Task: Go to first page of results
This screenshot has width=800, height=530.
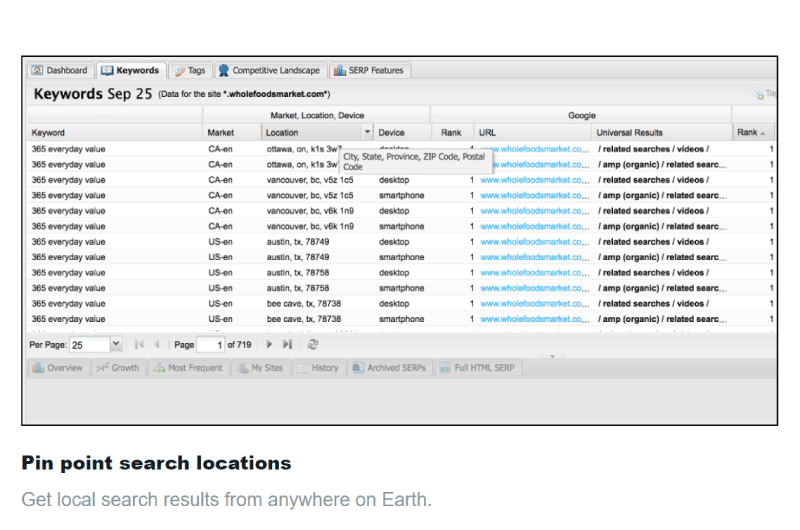Action: [x=139, y=345]
